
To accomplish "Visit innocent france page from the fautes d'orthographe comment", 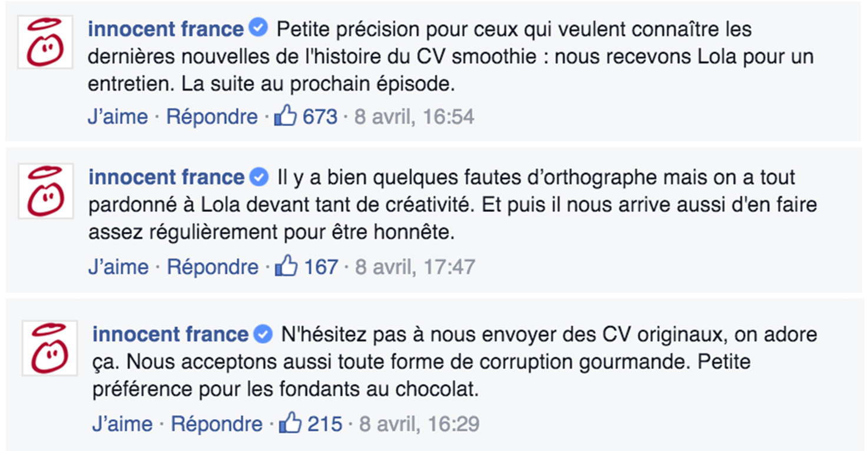I will tap(166, 177).
